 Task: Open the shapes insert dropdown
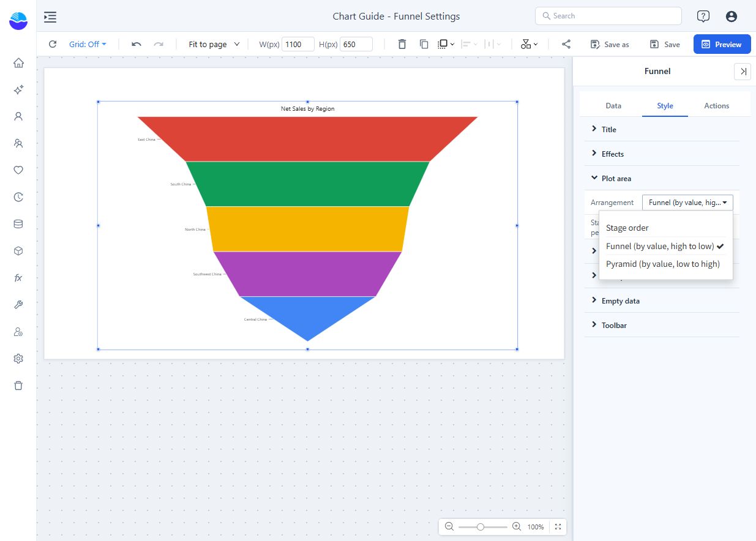[529, 44]
